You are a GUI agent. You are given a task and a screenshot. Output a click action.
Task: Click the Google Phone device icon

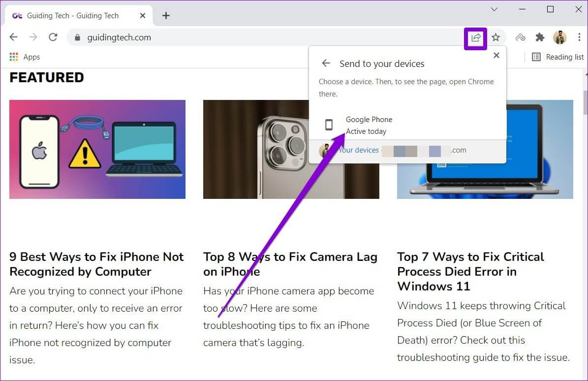pyautogui.click(x=329, y=125)
